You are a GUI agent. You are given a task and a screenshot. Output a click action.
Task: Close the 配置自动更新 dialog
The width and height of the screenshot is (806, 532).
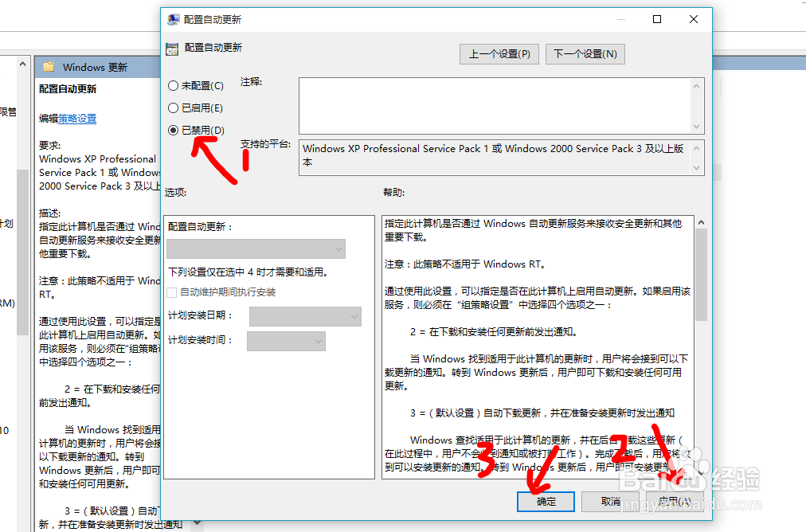(694, 20)
